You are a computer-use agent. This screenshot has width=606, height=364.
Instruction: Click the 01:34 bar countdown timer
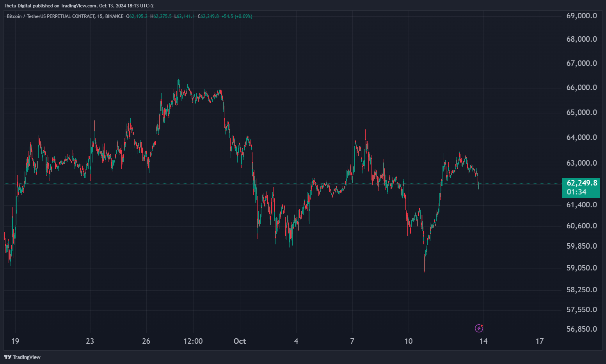point(576,192)
